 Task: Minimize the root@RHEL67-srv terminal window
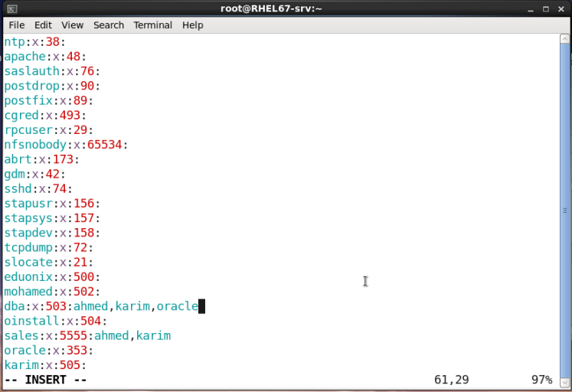(x=530, y=8)
